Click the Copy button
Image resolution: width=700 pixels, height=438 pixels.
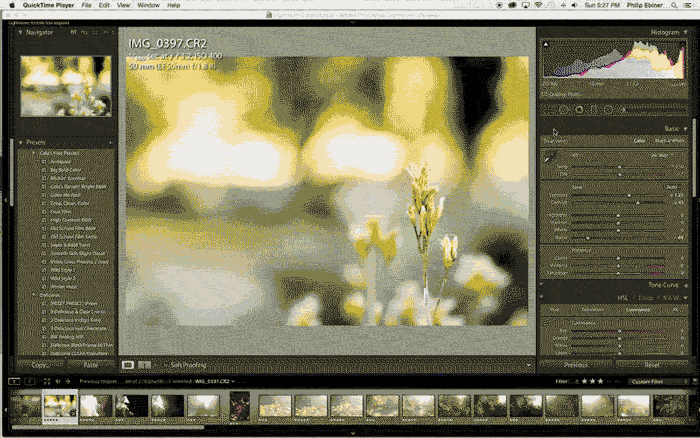(39, 365)
